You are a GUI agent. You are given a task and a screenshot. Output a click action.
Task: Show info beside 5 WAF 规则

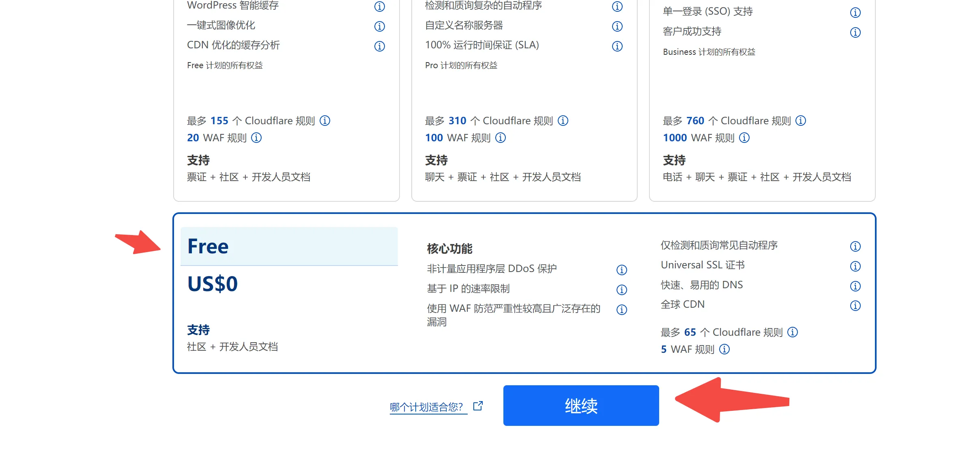(724, 349)
